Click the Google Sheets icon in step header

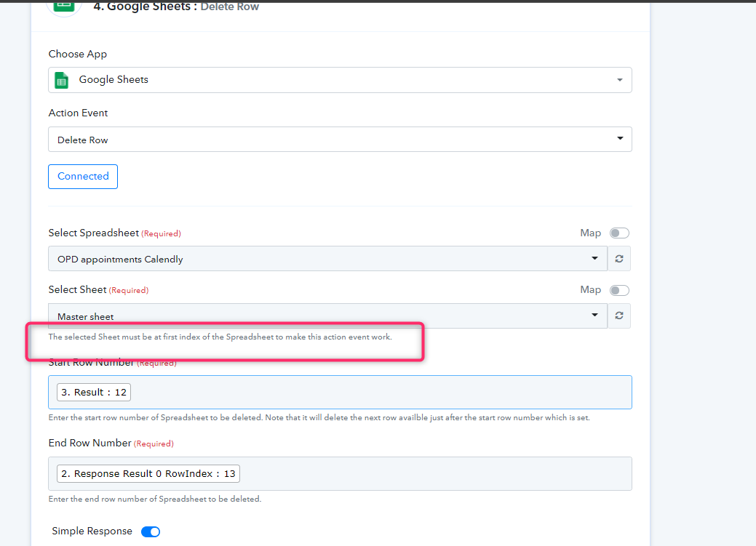tap(64, 6)
